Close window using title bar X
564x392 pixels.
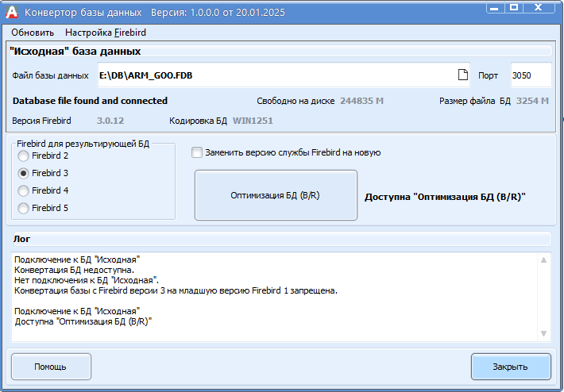coord(542,7)
